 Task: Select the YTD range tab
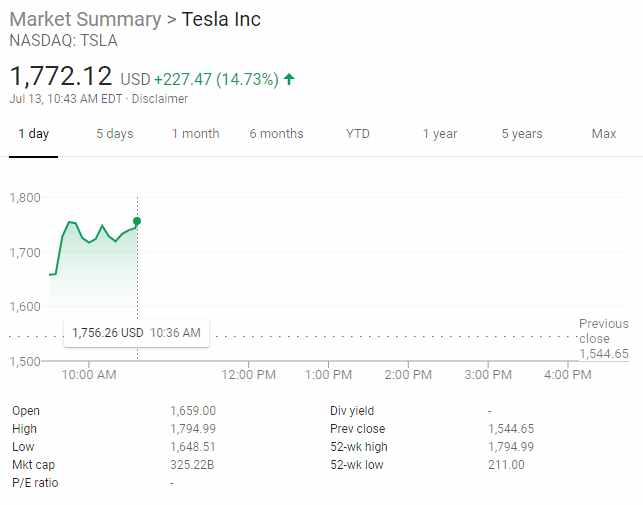358,134
